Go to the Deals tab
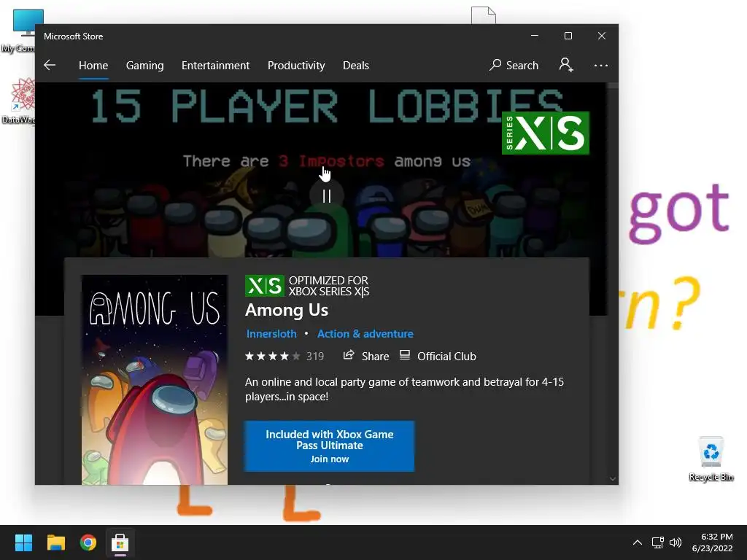Viewport: 747px width, 560px height. (356, 65)
